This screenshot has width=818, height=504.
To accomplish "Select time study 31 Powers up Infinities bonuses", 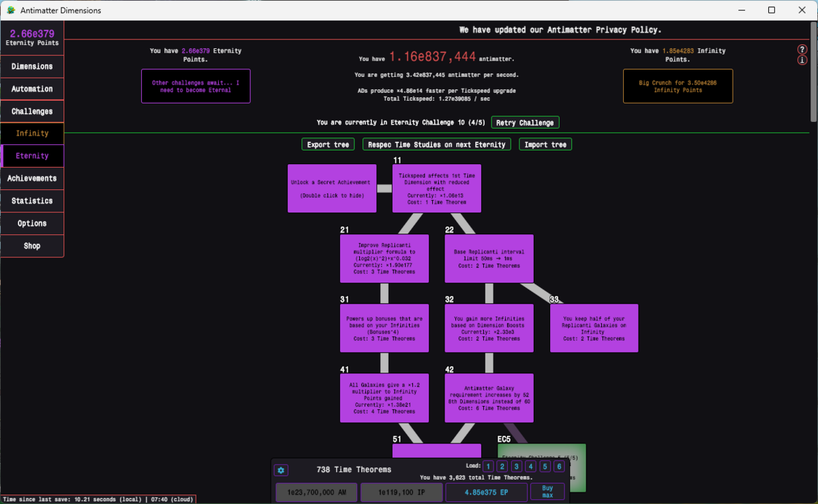I will 384,328.
